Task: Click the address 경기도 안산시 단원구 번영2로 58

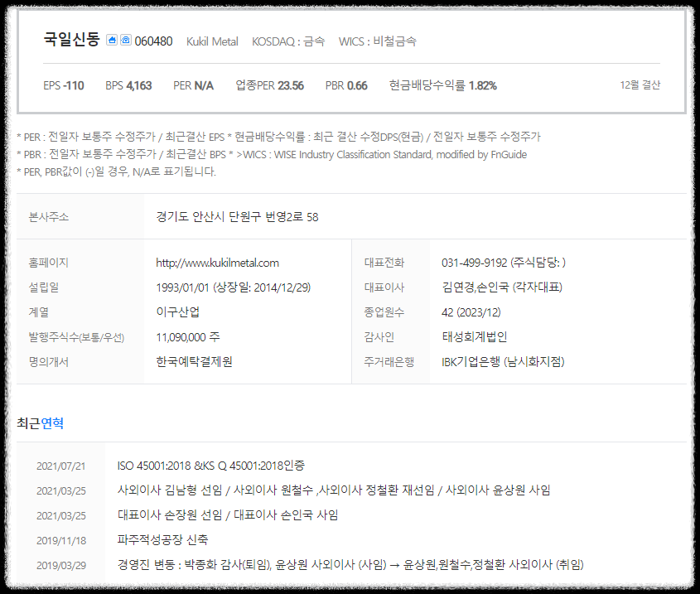Action: (x=237, y=217)
